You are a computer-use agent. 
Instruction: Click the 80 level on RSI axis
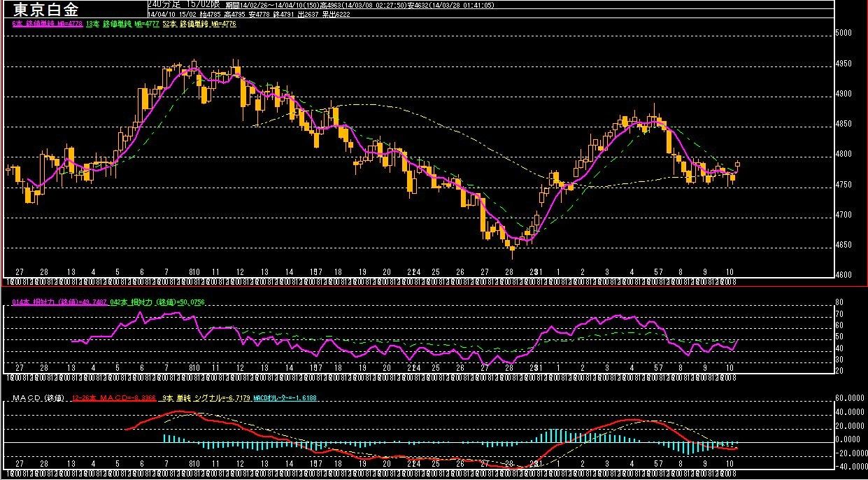(x=841, y=304)
